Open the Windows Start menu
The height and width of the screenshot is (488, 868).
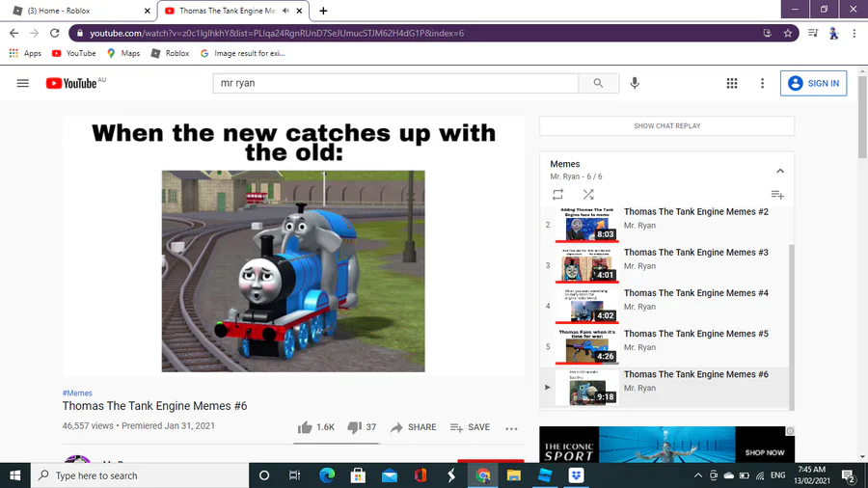click(14, 475)
